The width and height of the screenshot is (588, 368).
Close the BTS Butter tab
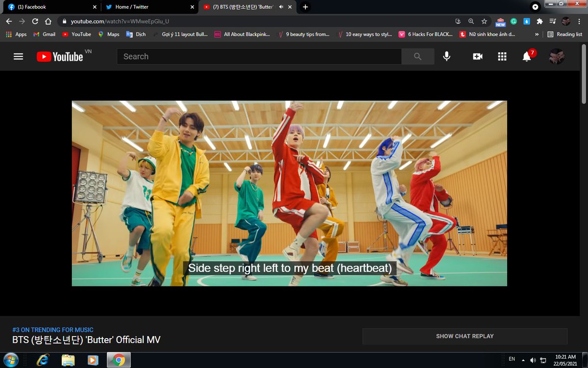pos(290,7)
